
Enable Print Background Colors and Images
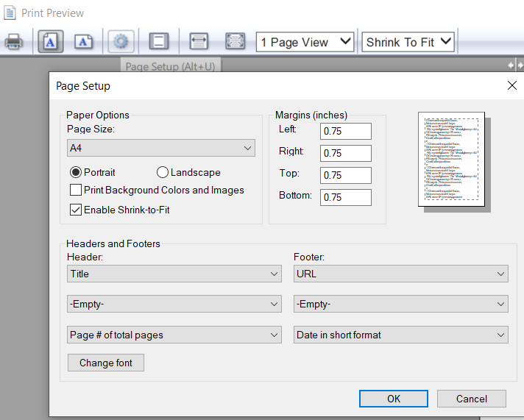(x=75, y=190)
